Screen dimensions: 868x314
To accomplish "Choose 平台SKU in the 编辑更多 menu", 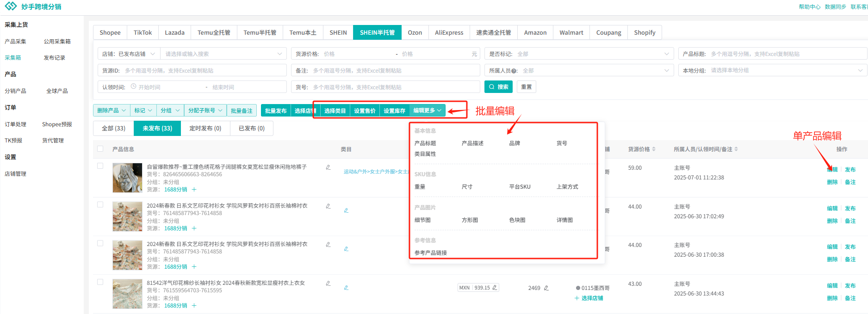I will pos(520,187).
